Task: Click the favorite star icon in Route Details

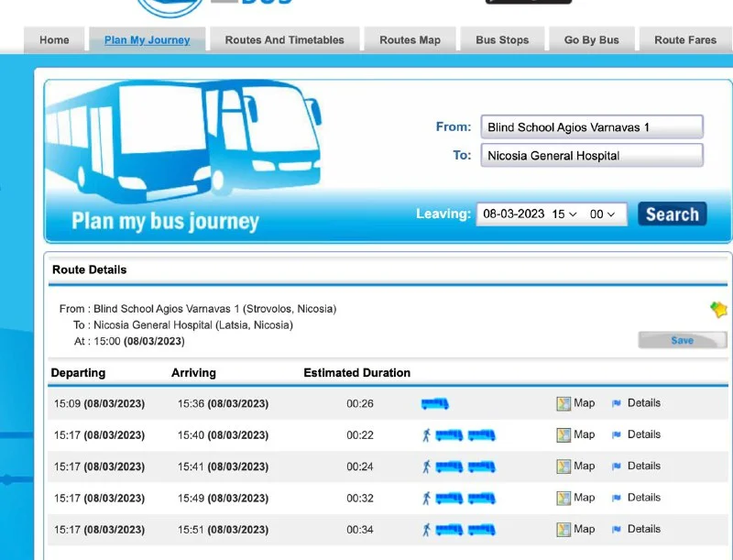Action: click(x=718, y=310)
